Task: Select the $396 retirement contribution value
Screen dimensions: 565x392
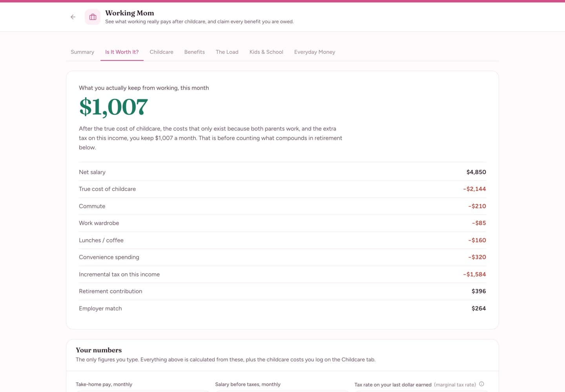Action: pos(479,291)
